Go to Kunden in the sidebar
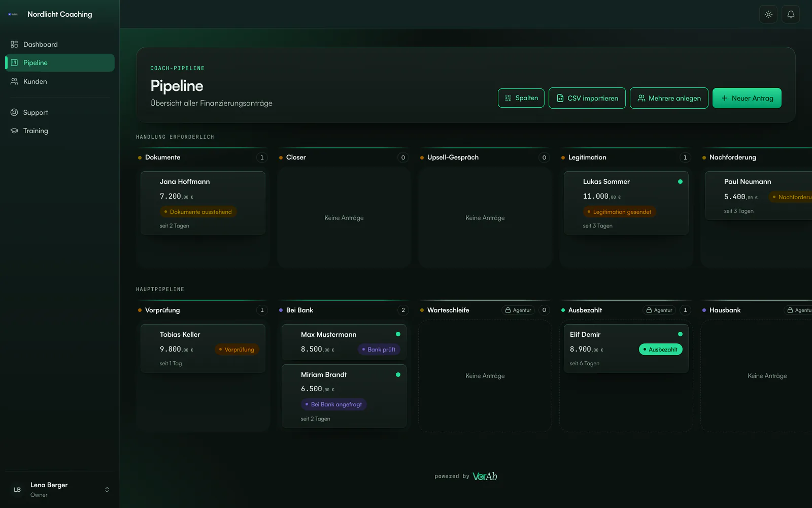This screenshot has width=812, height=508. tap(60, 81)
